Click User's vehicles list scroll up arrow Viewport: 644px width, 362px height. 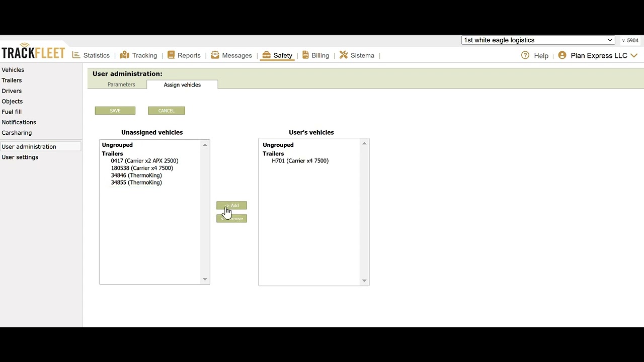(364, 143)
